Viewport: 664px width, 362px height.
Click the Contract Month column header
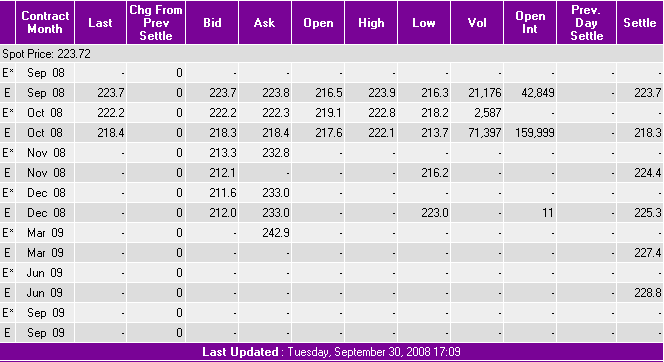[45, 22]
